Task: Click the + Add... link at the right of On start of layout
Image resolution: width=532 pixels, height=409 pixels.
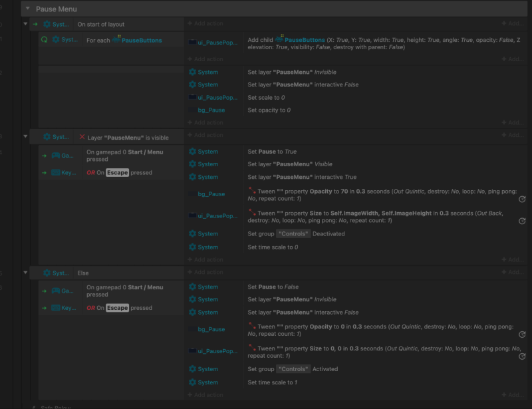Action: coord(513,23)
